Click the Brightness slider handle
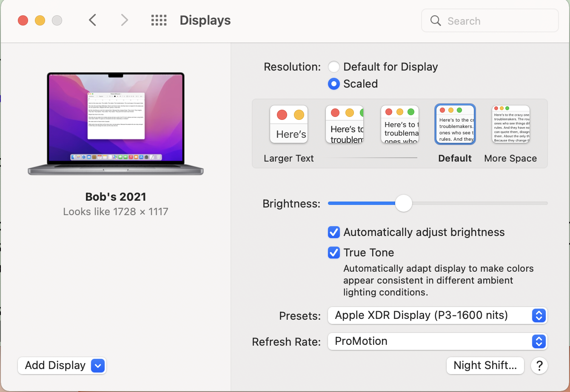 click(x=403, y=203)
